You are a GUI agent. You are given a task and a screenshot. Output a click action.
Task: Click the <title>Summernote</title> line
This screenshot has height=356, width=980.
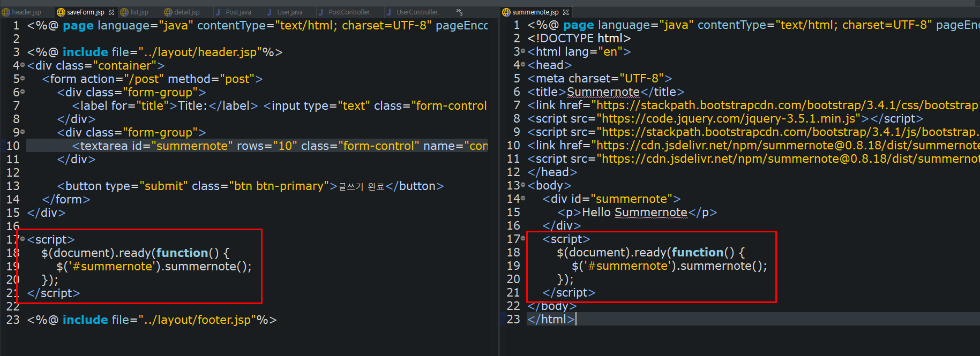(606, 92)
